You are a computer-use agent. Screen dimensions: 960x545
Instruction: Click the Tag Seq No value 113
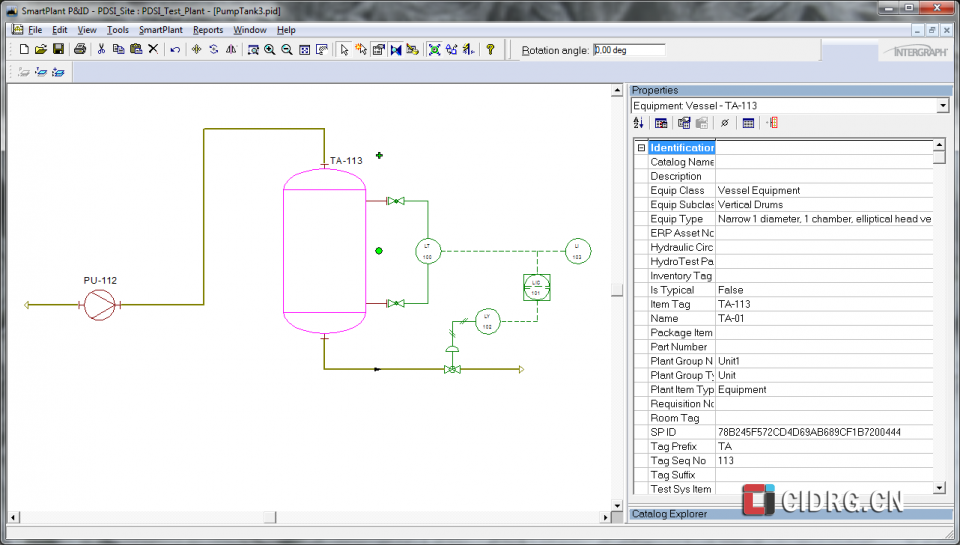tap(726, 460)
